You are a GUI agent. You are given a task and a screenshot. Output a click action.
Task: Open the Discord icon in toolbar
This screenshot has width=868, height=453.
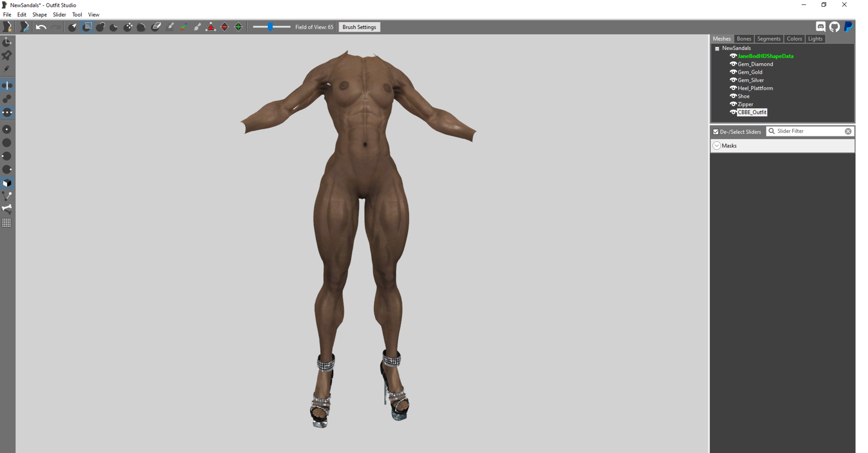(821, 27)
